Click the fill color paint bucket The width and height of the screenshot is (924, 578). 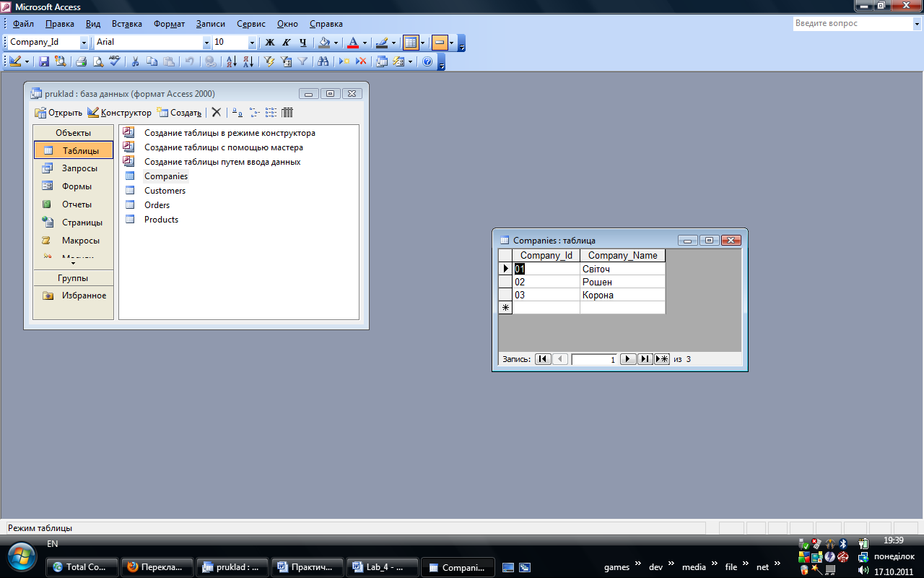pos(325,43)
